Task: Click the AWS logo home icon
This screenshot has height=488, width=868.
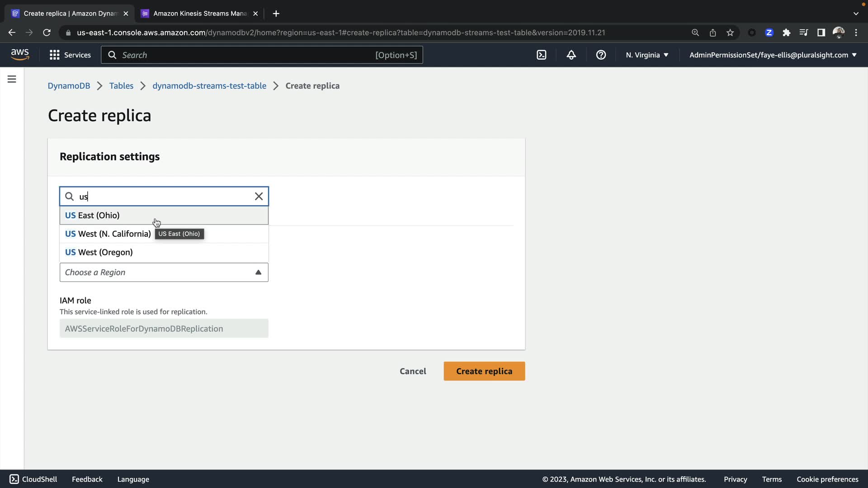Action: (x=20, y=55)
